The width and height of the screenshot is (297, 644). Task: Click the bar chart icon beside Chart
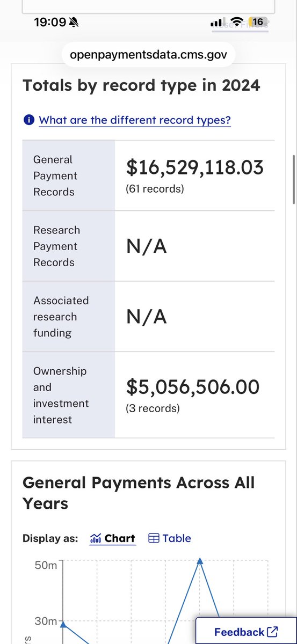click(x=96, y=538)
